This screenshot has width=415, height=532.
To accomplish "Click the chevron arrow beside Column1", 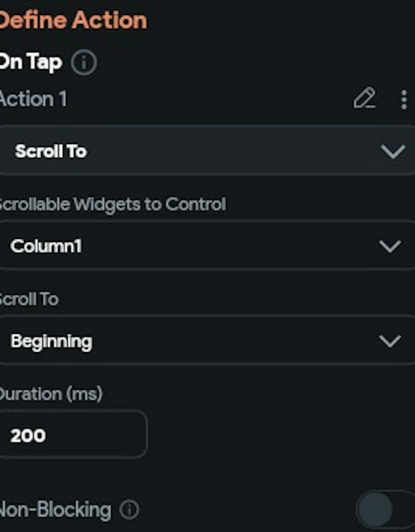I will point(390,247).
